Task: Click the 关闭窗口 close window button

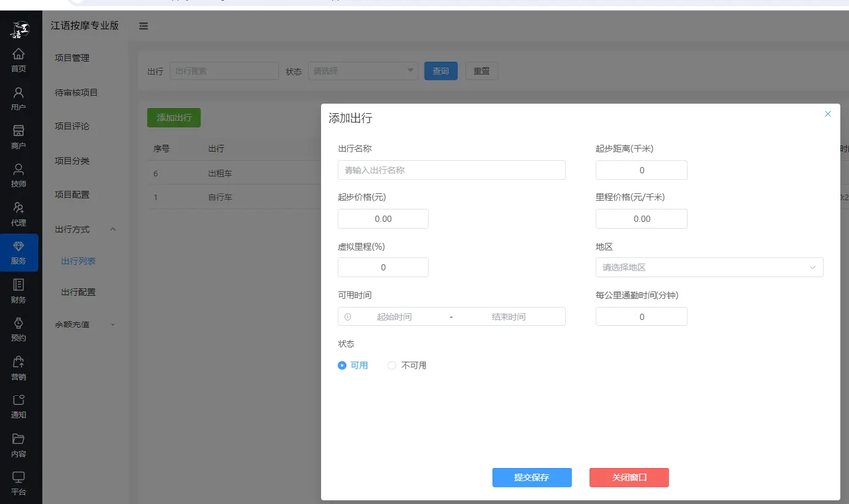Action: 629,477
